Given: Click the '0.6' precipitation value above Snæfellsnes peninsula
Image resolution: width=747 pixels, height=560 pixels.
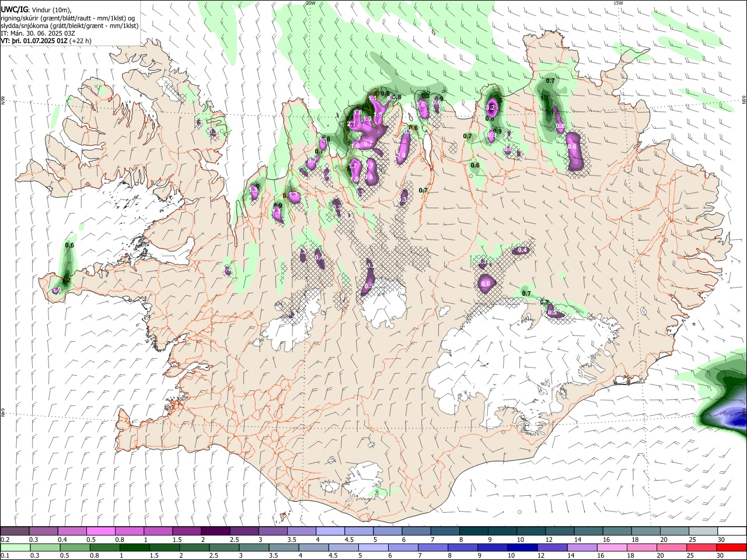Looking at the screenshot, I should (x=69, y=245).
